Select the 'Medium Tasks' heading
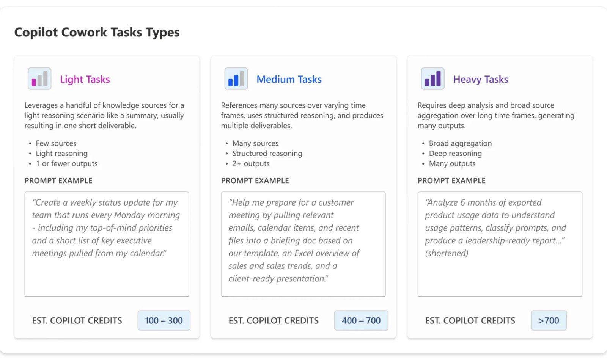The width and height of the screenshot is (607, 364). 289,79
